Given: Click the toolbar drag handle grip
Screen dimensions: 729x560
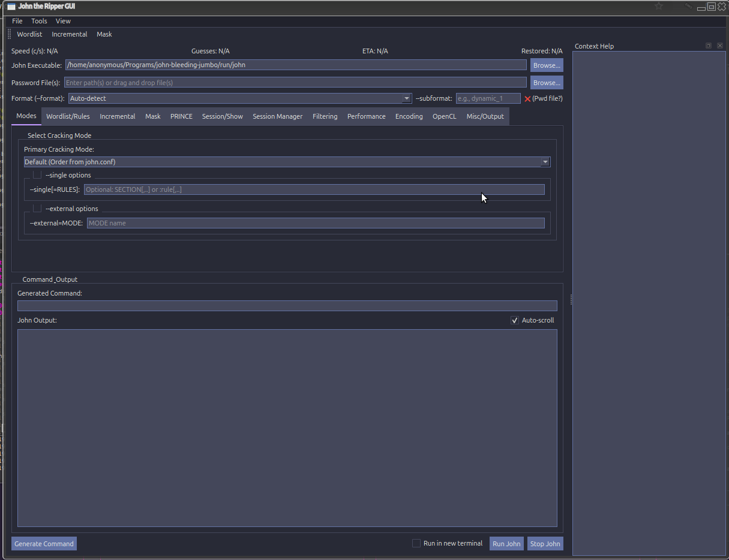Looking at the screenshot, I should (9, 34).
